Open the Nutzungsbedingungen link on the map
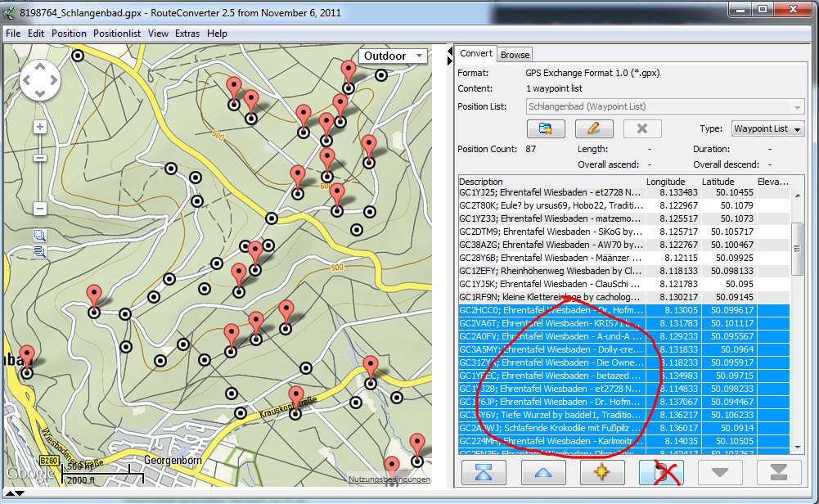This screenshot has width=819, height=504. click(x=389, y=479)
